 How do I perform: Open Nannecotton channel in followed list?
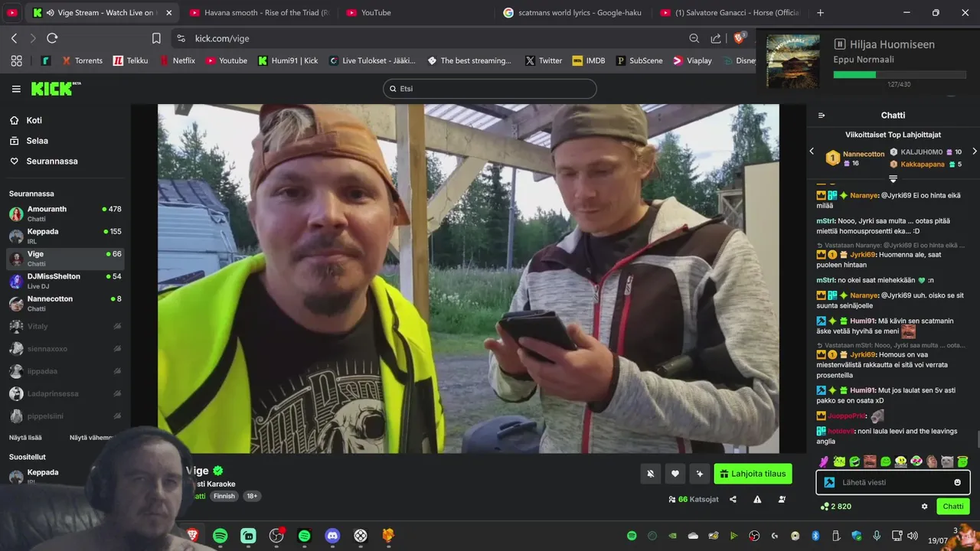[x=65, y=303]
